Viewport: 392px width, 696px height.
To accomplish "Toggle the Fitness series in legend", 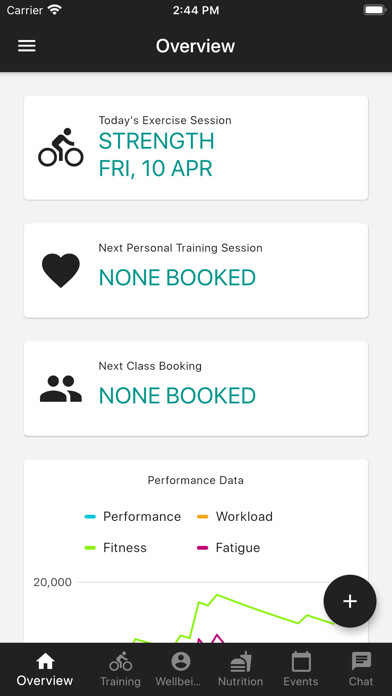I will [x=115, y=548].
